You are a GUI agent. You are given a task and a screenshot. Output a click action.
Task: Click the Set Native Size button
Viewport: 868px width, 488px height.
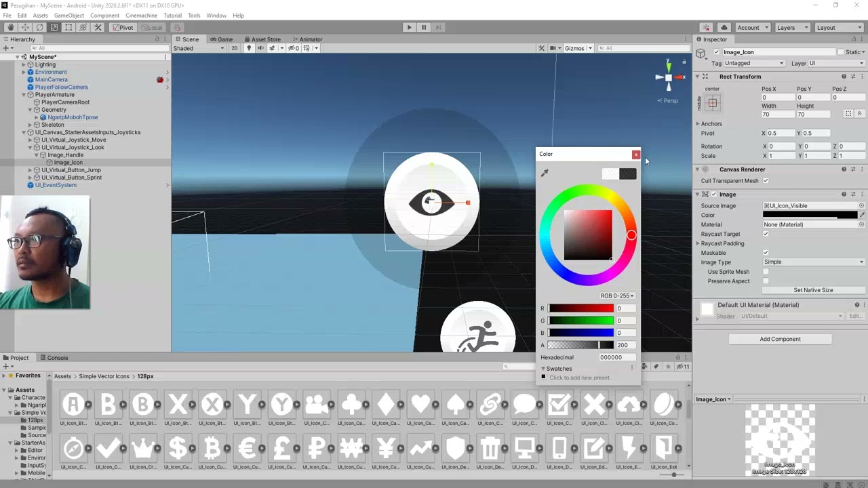click(x=813, y=290)
